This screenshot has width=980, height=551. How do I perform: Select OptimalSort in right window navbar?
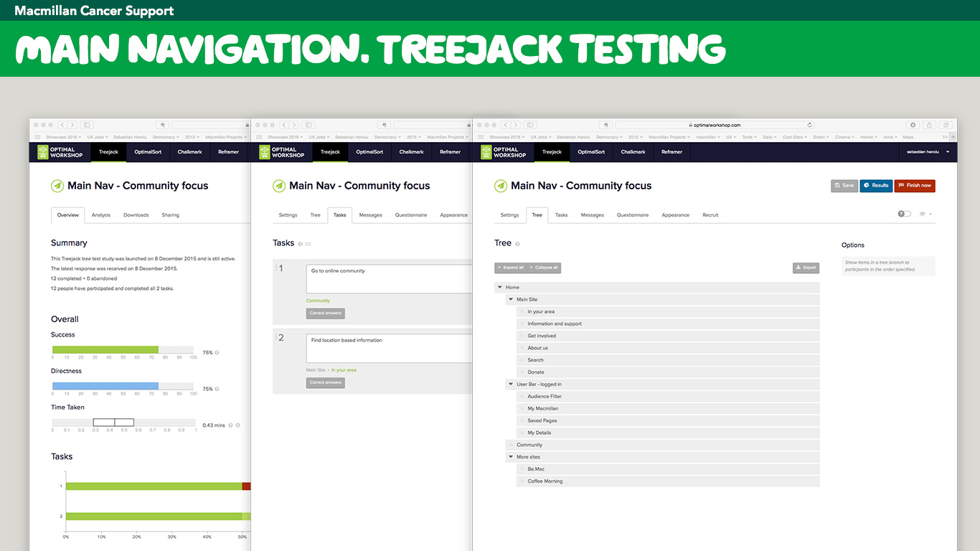coord(592,152)
